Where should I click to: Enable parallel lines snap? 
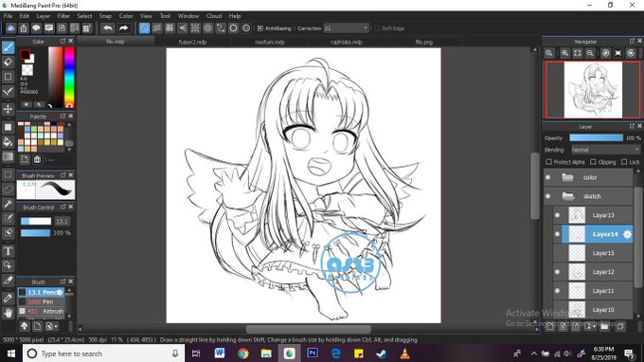click(x=156, y=27)
